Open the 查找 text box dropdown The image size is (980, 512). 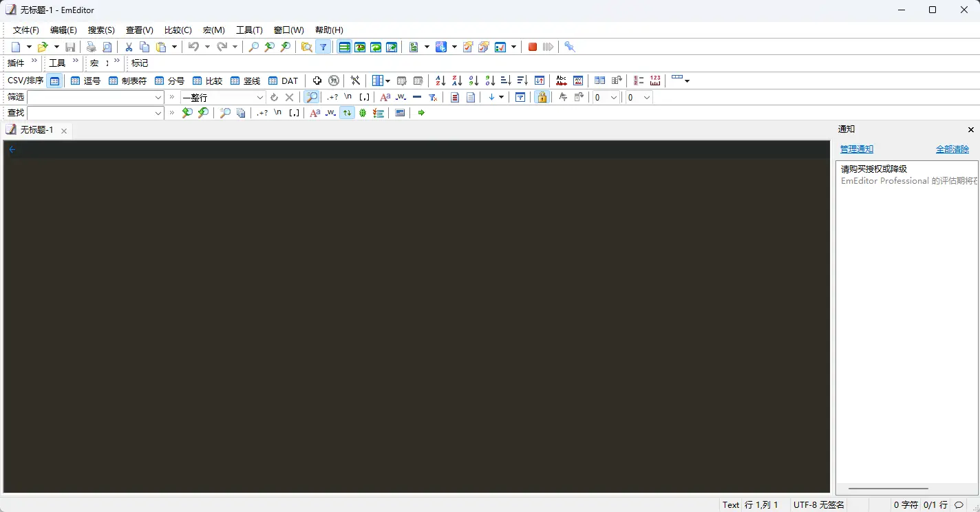click(158, 113)
